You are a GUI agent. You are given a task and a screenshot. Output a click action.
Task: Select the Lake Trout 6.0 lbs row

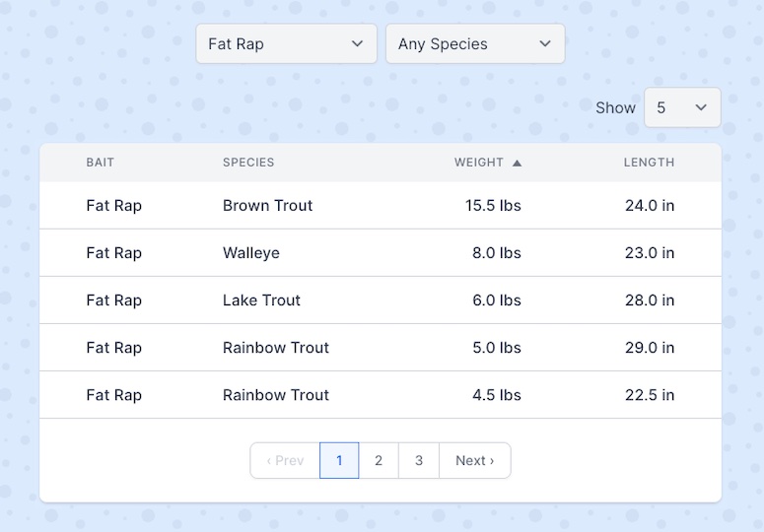pyautogui.click(x=381, y=299)
